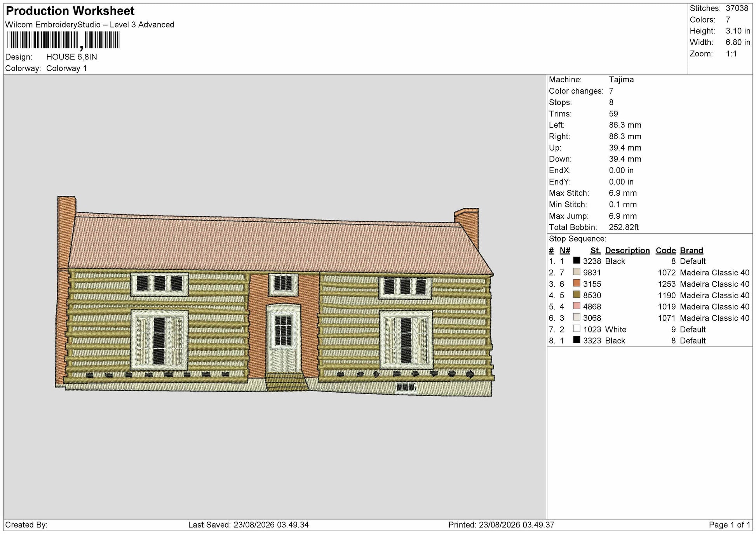Image resolution: width=756 pixels, height=534 pixels.
Task: Click the N# column header
Action: tap(565, 250)
